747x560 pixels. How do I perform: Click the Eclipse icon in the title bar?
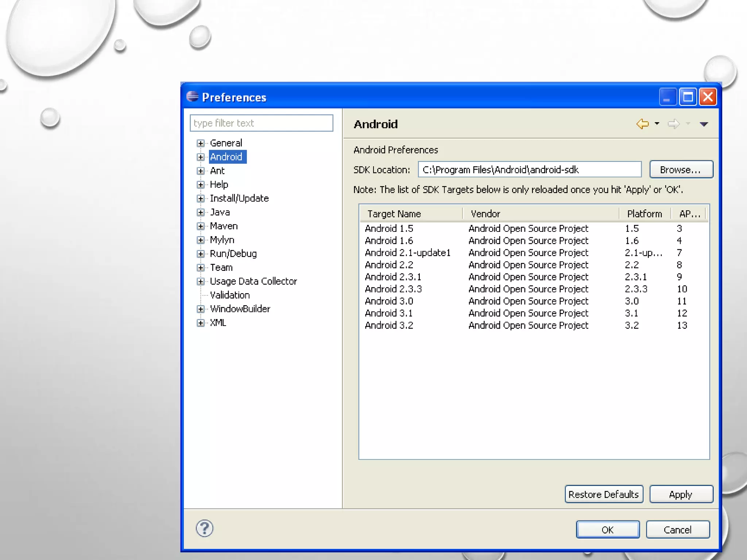[192, 97]
